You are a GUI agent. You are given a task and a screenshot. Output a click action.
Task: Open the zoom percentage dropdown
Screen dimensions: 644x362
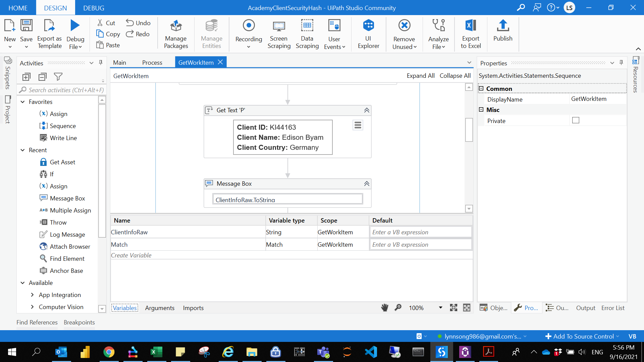[440, 308]
